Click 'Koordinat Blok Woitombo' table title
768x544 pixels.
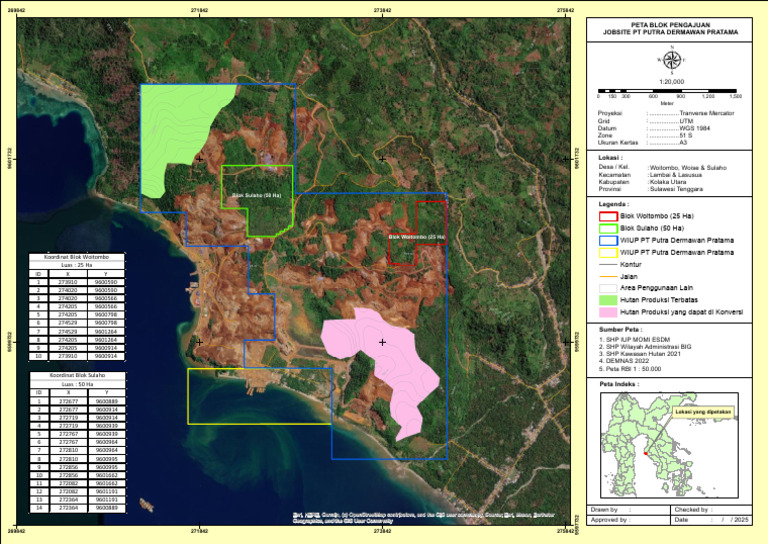pyautogui.click(x=76, y=257)
